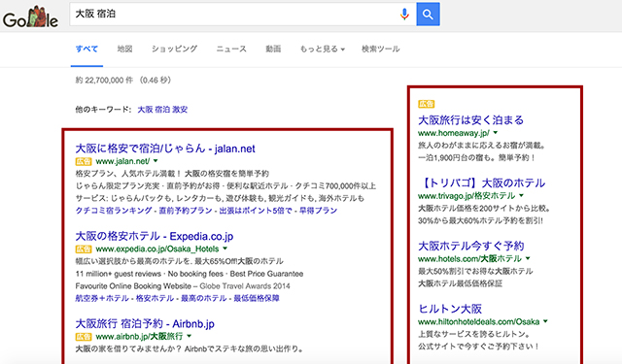Screen dimensions: 622x364
Task: Select the すべて tab
Action: point(86,50)
